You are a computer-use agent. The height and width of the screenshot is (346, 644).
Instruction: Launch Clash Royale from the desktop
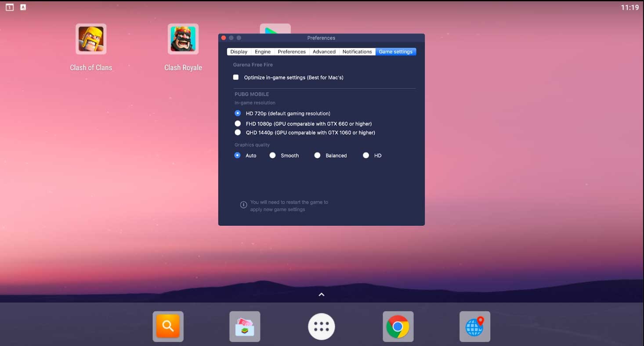pos(183,39)
